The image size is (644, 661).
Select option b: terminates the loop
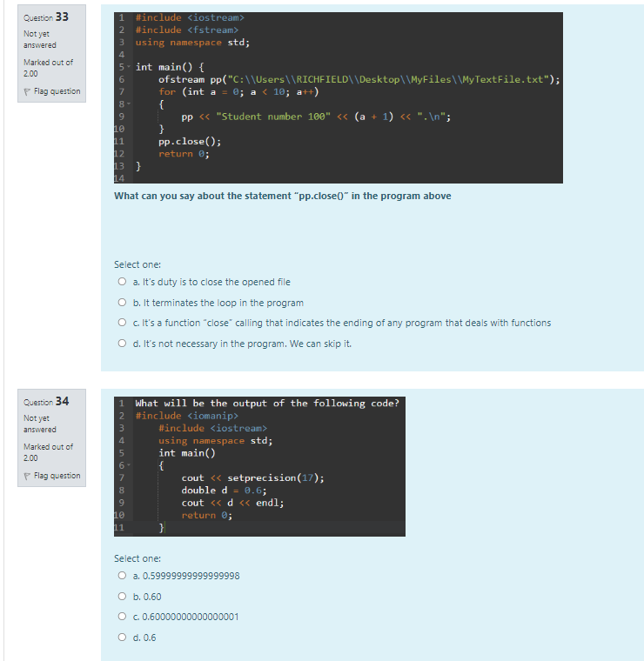click(122, 303)
